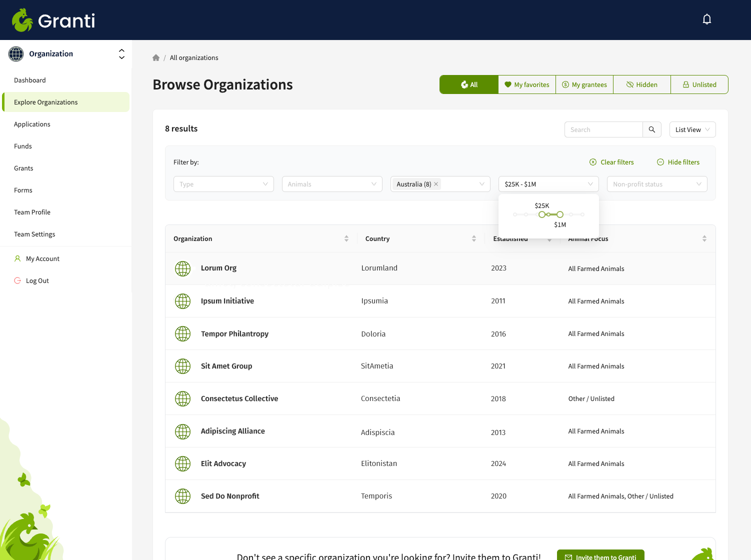Viewport: 751px width, 560px height.
Task: Open Explore Organizations in the sidebar
Action: [45, 102]
